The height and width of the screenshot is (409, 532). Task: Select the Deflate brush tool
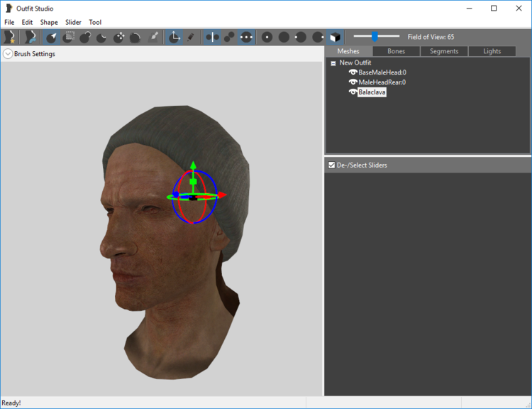[101, 37]
